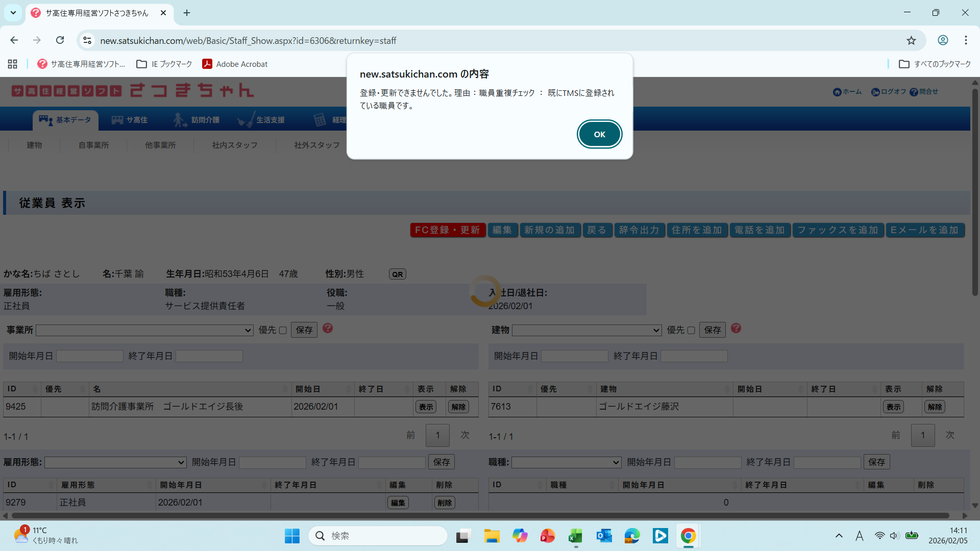Click the 問合せ help icon in the header
The width and height of the screenshot is (980, 551).
914,92
